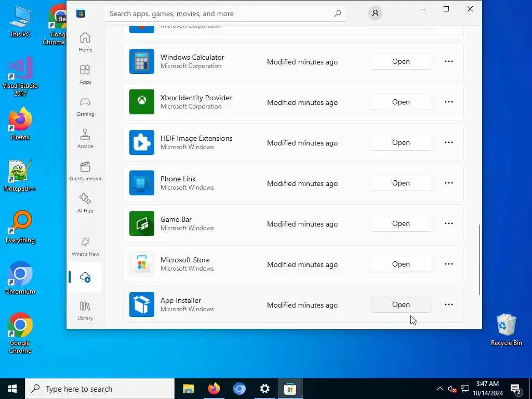Click the user profile account icon

(x=375, y=13)
